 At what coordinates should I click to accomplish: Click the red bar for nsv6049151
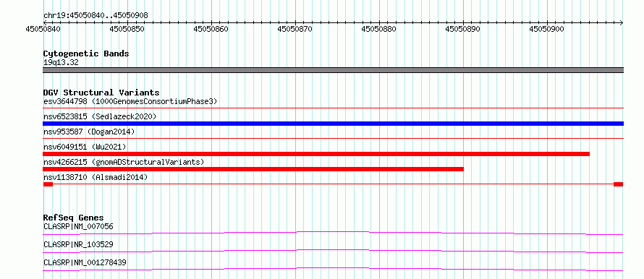pos(316,154)
